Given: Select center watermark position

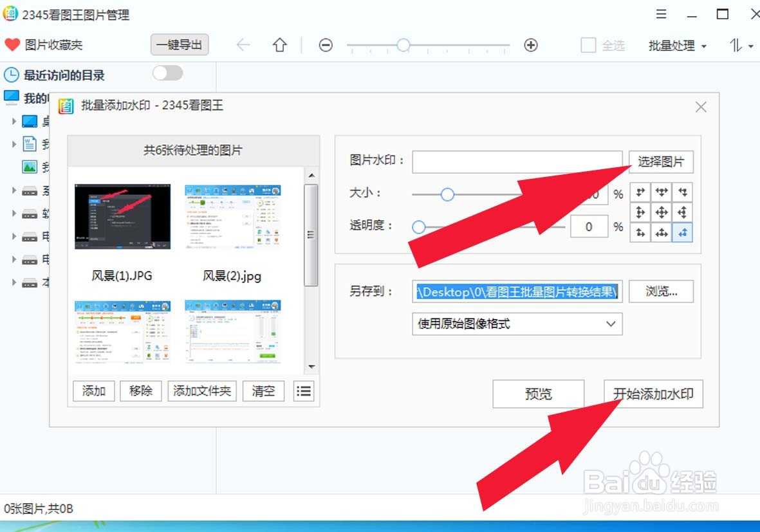Looking at the screenshot, I should pyautogui.click(x=661, y=212).
